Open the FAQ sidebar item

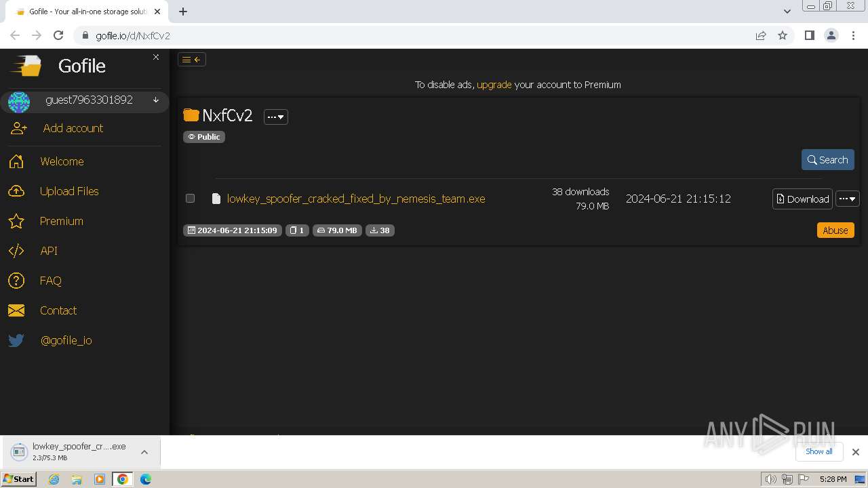(51, 281)
